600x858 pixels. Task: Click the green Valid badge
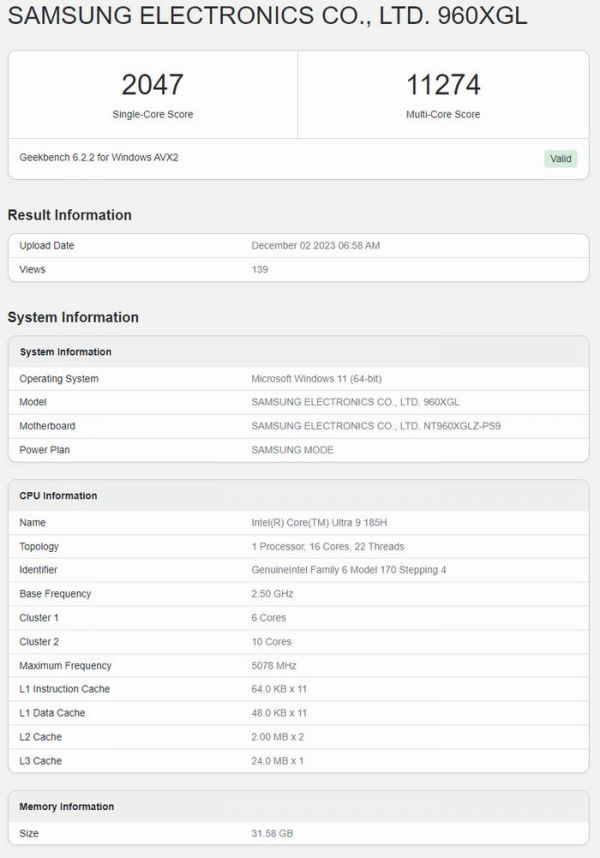(x=560, y=158)
